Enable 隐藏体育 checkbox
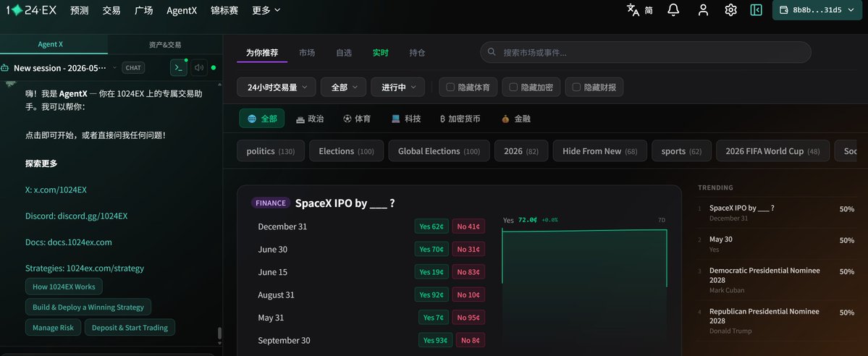The width and height of the screenshot is (868, 356). click(x=450, y=87)
